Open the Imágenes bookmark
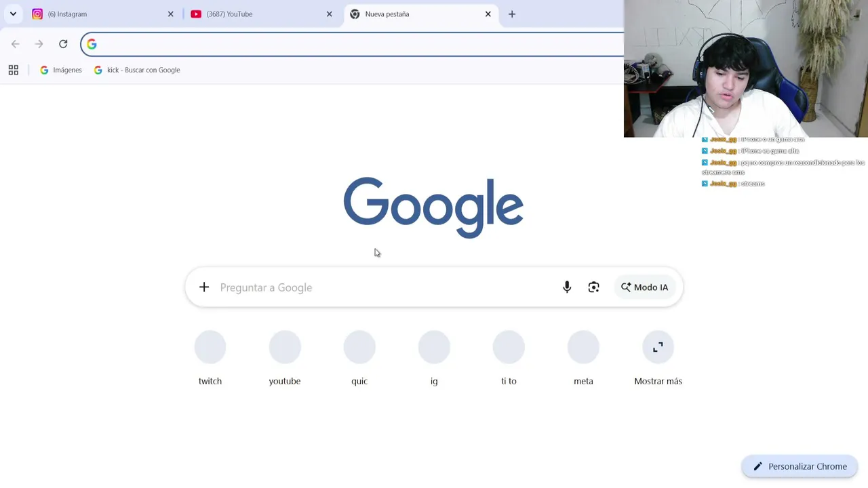The image size is (868, 488). click(61, 70)
